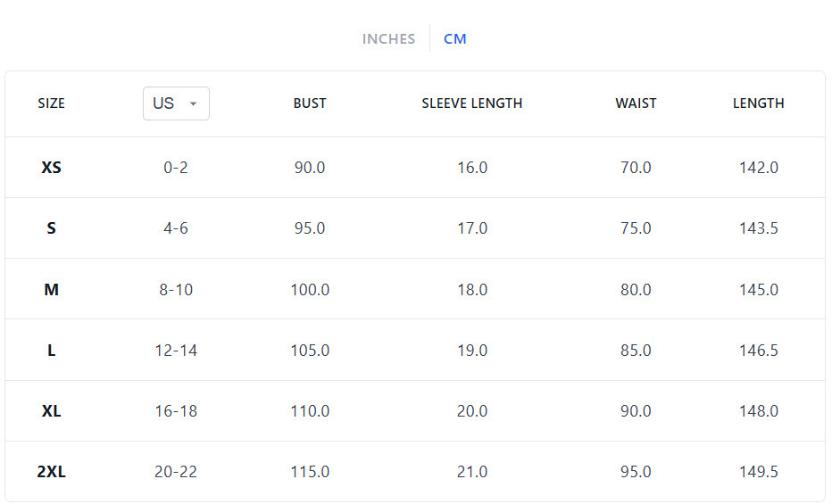
Task: Click the SLEEVE LENGTH column header
Action: [472, 103]
